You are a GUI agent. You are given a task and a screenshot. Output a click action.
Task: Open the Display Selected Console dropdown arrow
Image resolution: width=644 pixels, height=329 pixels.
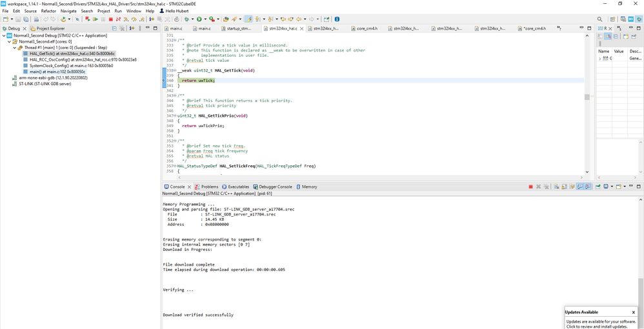(612, 186)
